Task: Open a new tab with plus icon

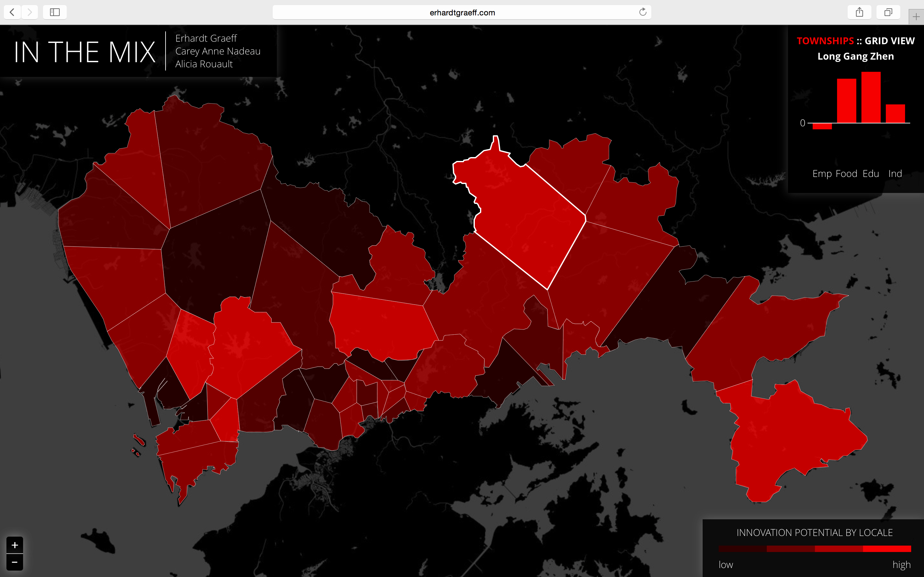Action: (916, 17)
